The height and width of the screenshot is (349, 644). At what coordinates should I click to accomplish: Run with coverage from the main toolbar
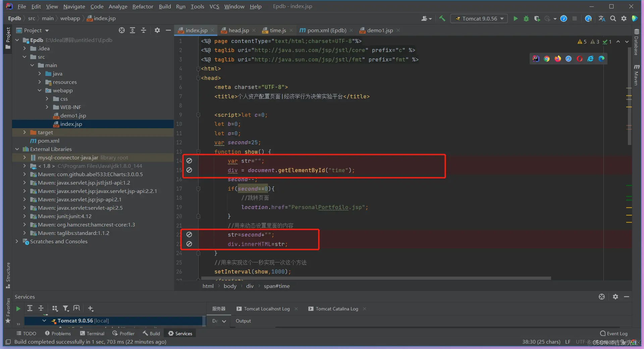537,18
